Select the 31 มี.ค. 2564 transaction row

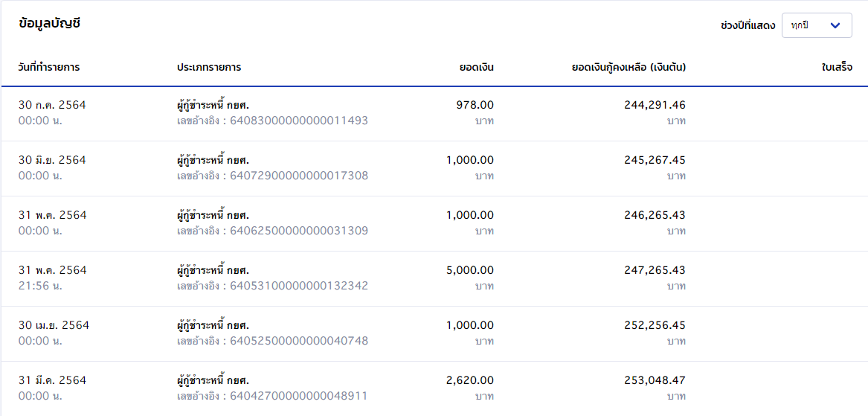(434, 389)
